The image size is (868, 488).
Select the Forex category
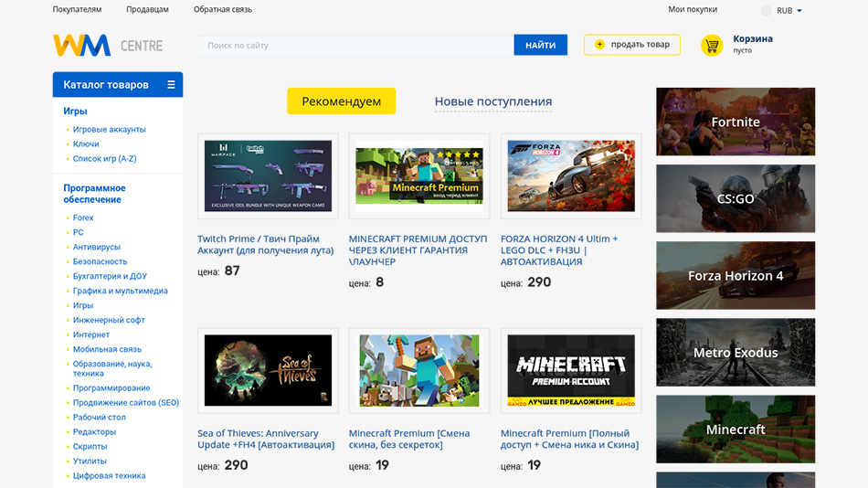(x=83, y=217)
